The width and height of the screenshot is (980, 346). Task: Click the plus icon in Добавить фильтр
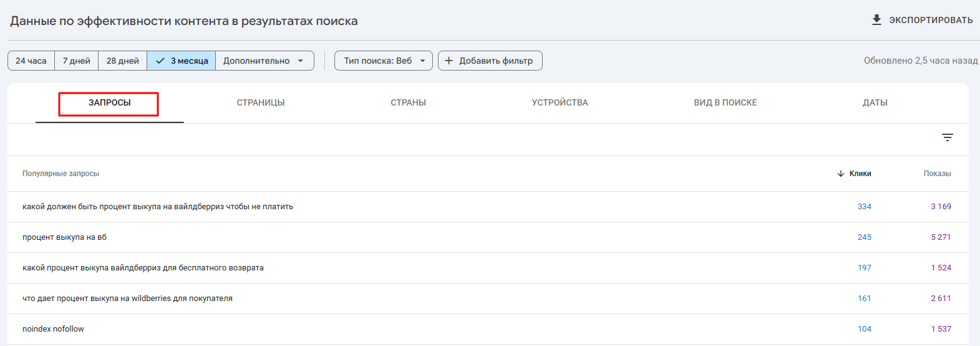pyautogui.click(x=449, y=61)
